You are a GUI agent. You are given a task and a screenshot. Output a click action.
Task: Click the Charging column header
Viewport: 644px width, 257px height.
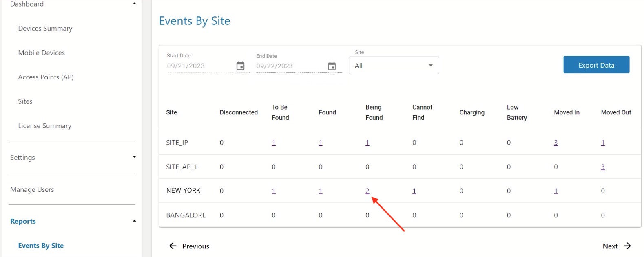(472, 112)
